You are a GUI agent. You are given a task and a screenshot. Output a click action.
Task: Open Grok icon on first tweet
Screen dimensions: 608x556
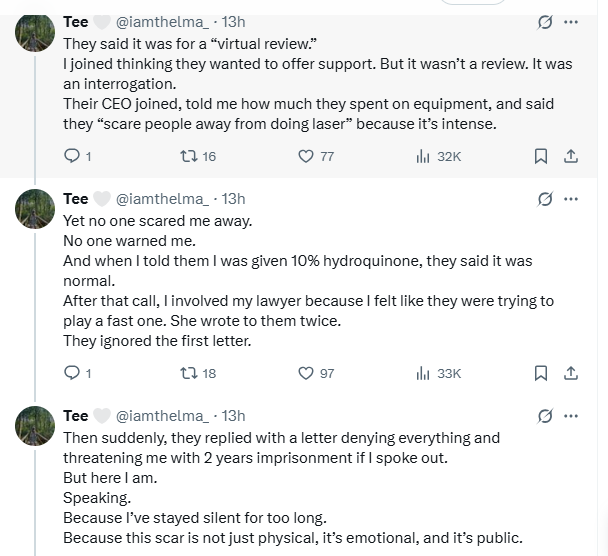click(546, 22)
